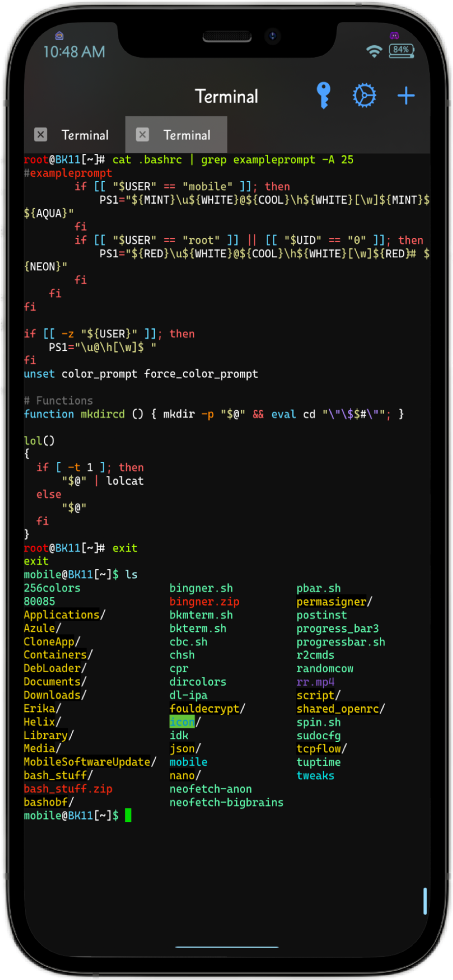
Task: Switch to the first Terminal tab
Action: (85, 135)
